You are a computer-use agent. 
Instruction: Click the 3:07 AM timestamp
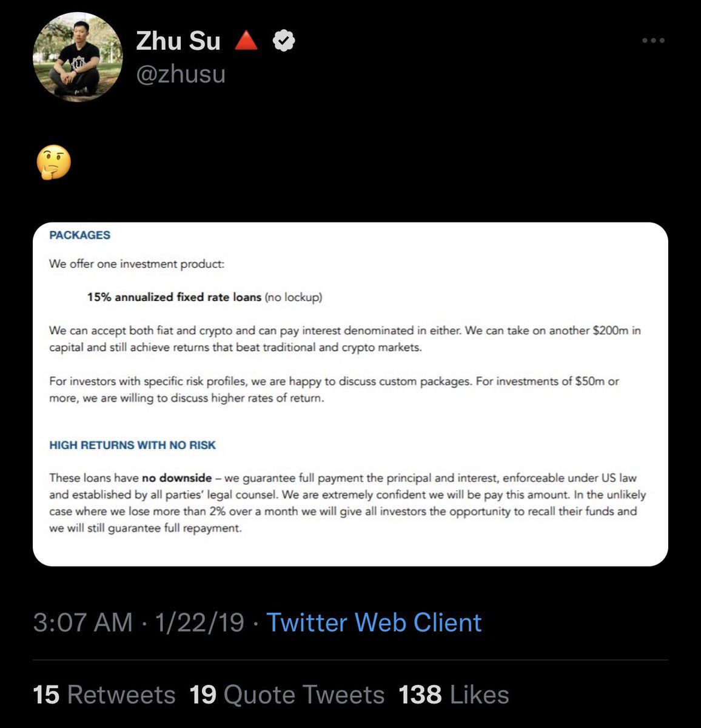click(x=82, y=622)
